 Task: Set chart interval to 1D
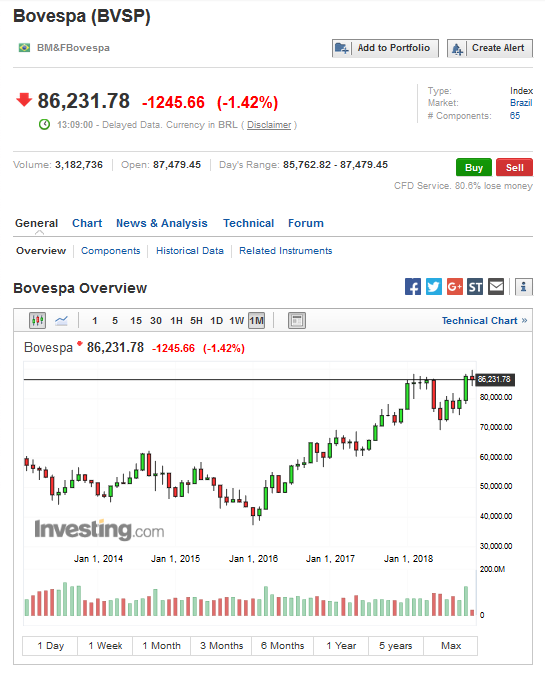pos(216,321)
